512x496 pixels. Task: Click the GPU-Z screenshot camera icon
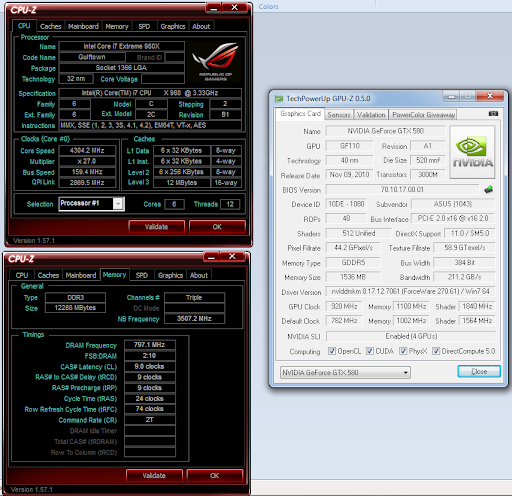(493, 114)
